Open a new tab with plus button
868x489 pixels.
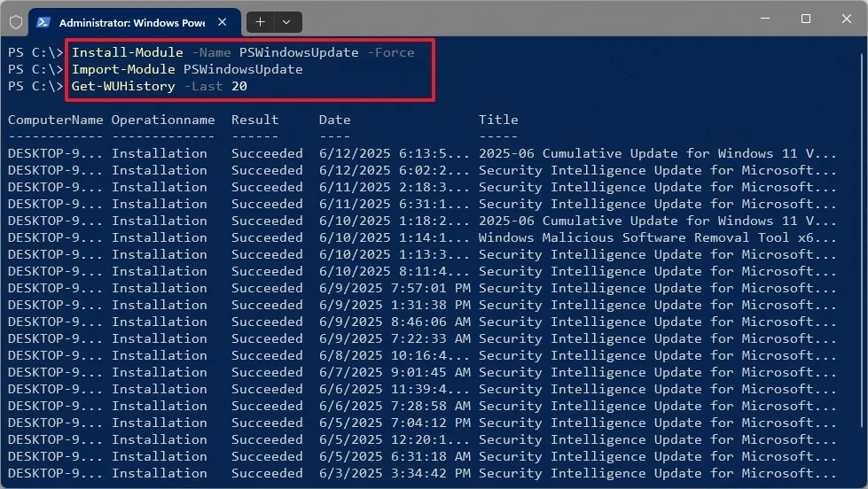click(x=260, y=22)
